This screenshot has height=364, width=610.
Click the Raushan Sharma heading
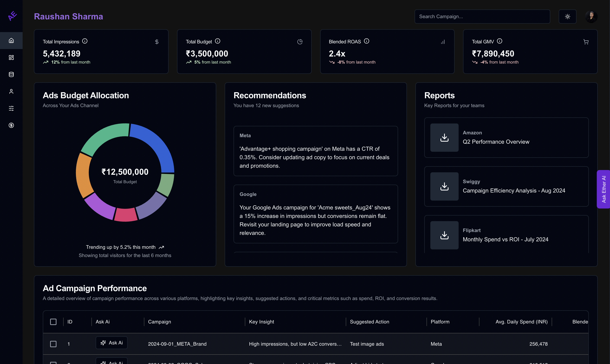point(68,16)
